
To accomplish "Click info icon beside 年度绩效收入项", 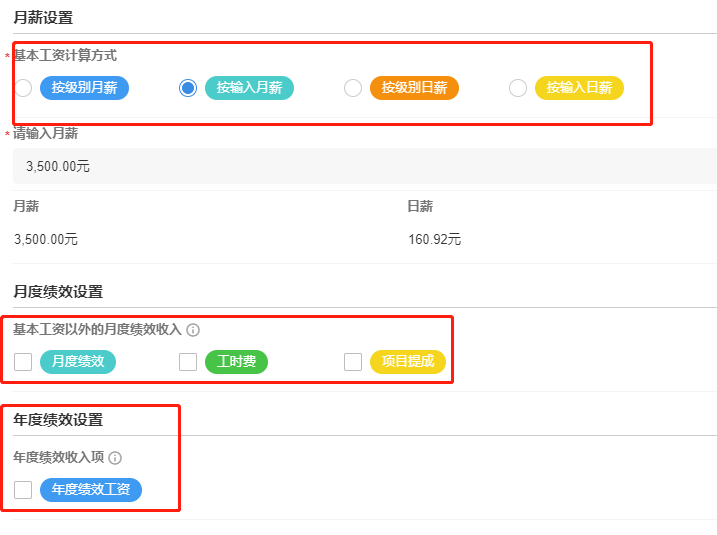I will coord(115,458).
